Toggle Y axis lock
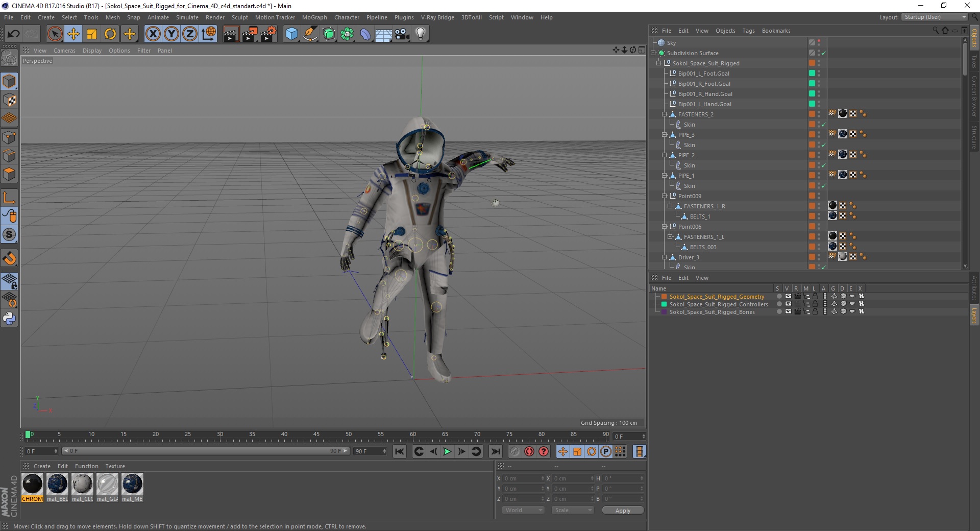This screenshot has width=980, height=531. pyautogui.click(x=171, y=34)
